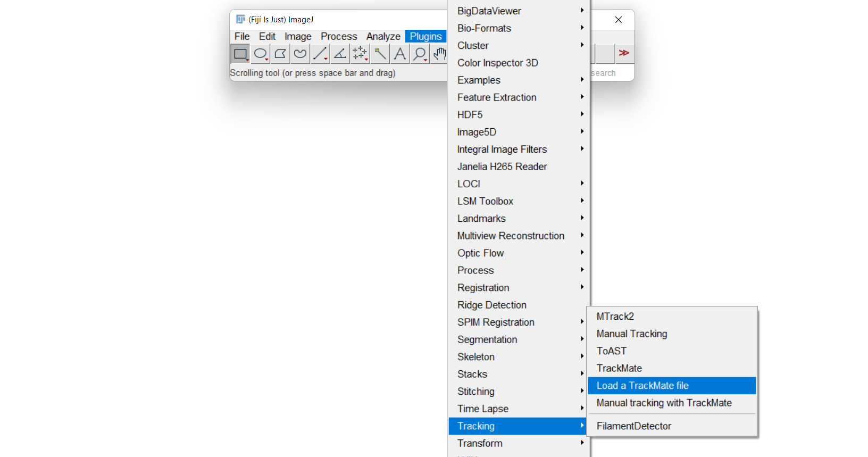The height and width of the screenshot is (457, 868).
Task: Launch Ridge Detection
Action: point(519,305)
